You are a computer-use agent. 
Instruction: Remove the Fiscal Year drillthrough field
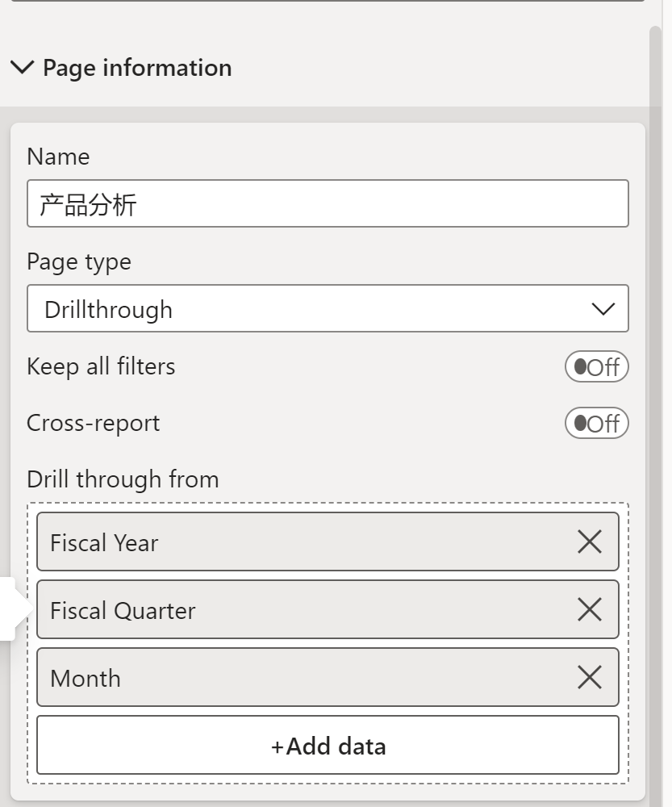click(x=590, y=542)
